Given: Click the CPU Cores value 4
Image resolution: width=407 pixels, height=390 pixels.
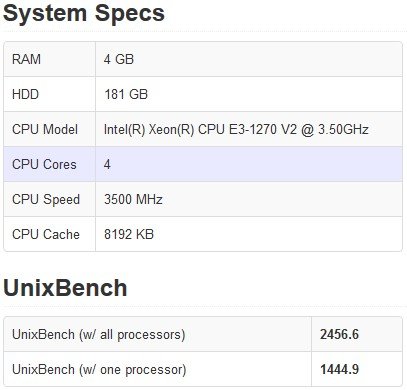Looking at the screenshot, I should click(107, 164).
